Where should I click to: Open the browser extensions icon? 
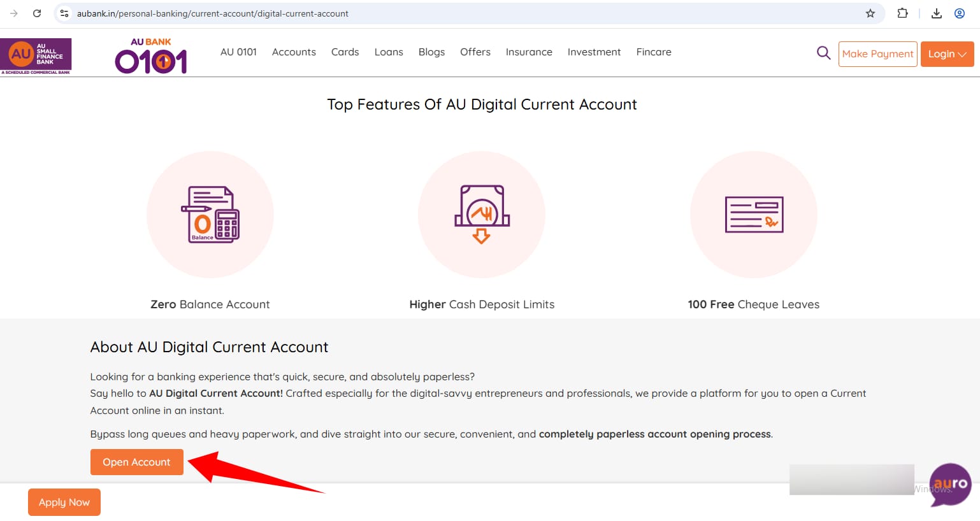(x=902, y=13)
